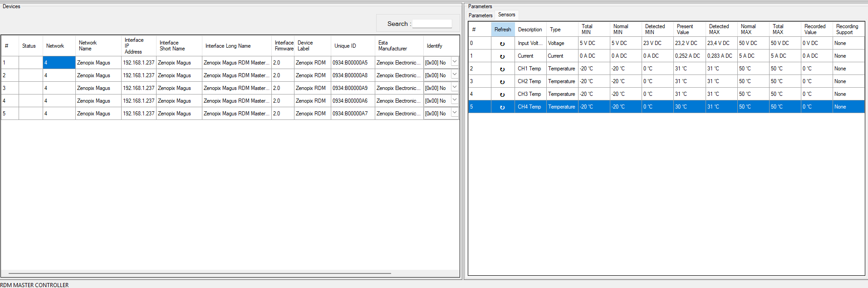Open Identify dropdown for device 0934:B00000A9
The image size is (868, 288).
pyautogui.click(x=454, y=88)
